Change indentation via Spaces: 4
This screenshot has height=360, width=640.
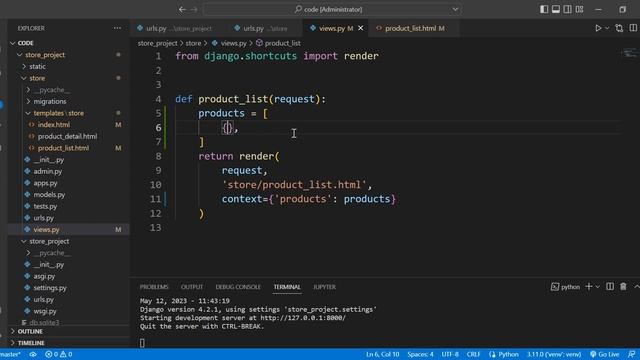coord(420,354)
